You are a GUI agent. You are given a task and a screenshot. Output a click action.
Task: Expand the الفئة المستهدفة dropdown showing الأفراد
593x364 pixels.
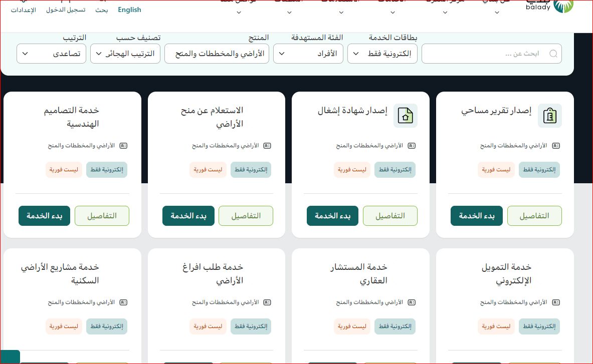click(308, 53)
